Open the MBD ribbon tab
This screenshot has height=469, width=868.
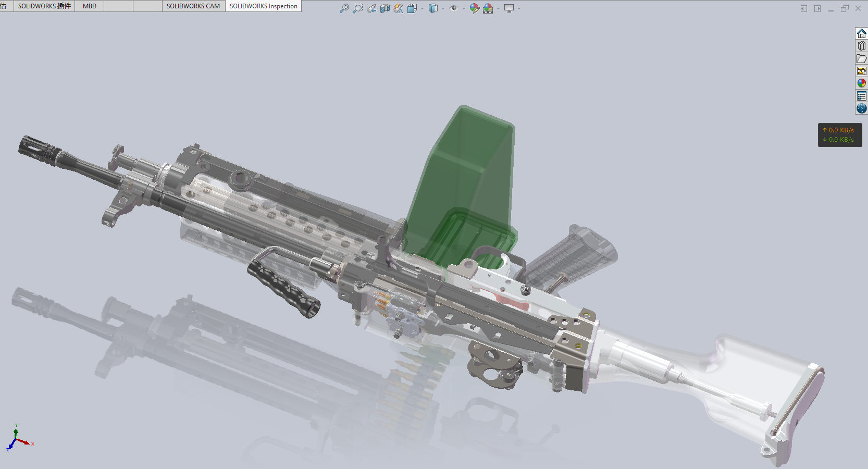(89, 6)
